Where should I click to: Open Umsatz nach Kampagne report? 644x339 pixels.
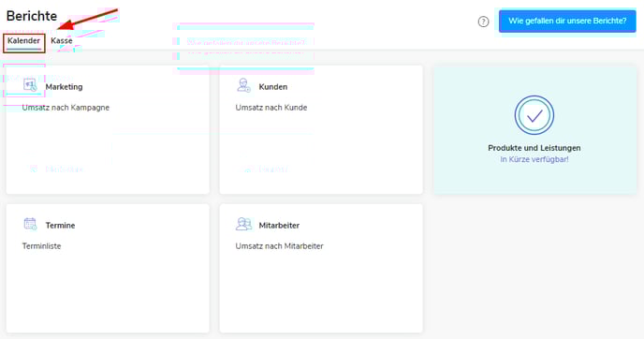pyautogui.click(x=66, y=108)
